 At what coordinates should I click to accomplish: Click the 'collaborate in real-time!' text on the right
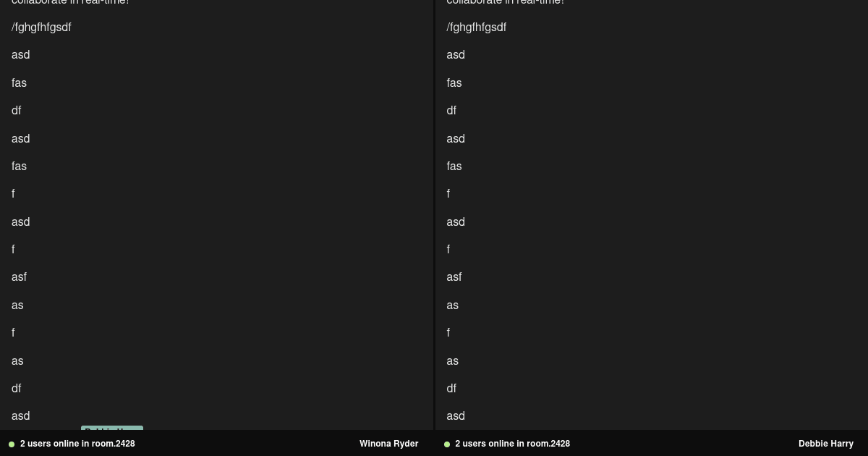tap(505, 3)
